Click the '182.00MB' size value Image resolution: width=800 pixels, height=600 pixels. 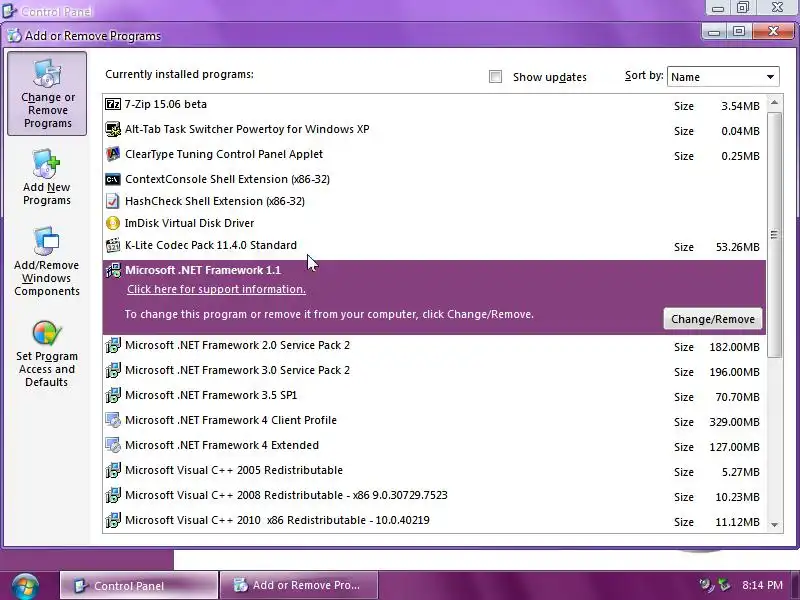pyautogui.click(x=734, y=347)
